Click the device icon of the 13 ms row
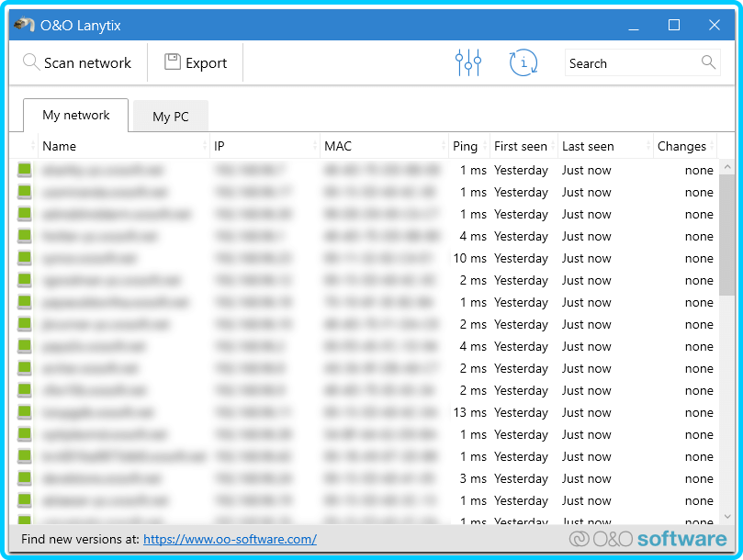Viewport: 743px width, 560px height. [x=25, y=412]
